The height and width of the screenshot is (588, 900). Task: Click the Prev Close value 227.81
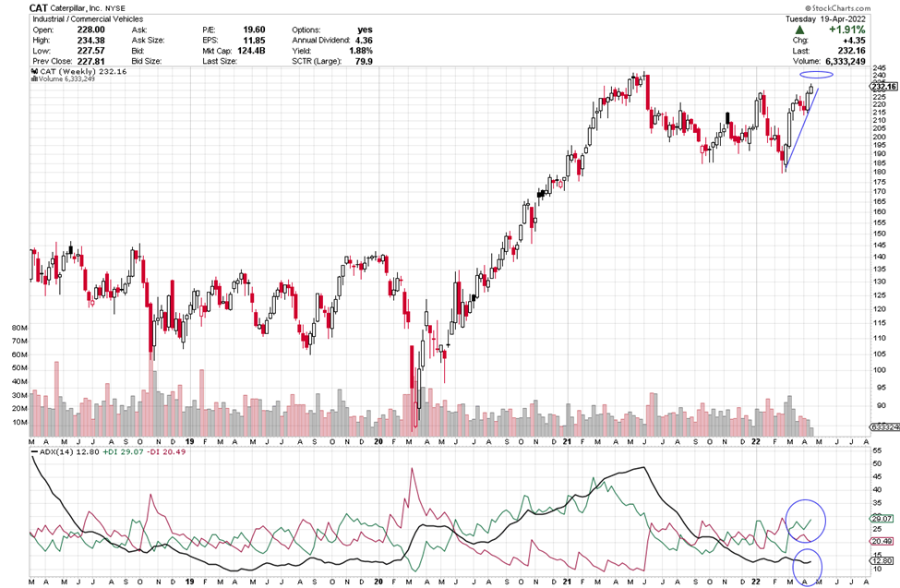point(91,61)
